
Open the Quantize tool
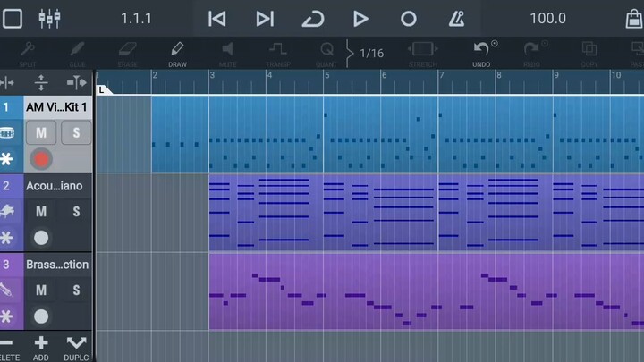326,52
